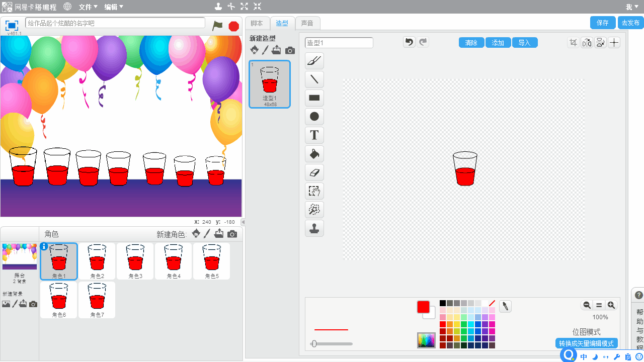Screen dimensions: 644x362
Task: Click the 导入 button
Action: (525, 43)
